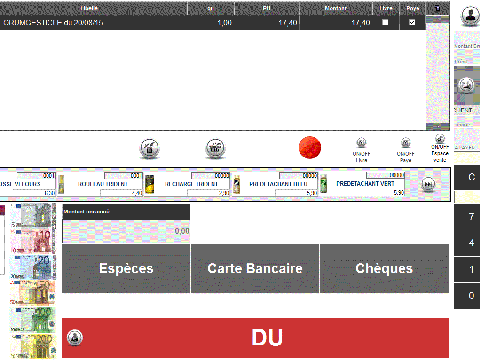Image resolution: width=480 pixels, height=360 pixels.
Task: Uncheck the Payé checkbox for the 17,40 line
Action: pos(412,22)
